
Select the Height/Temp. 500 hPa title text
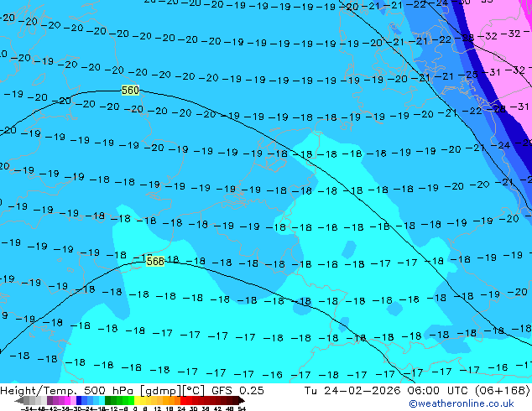(x=68, y=391)
